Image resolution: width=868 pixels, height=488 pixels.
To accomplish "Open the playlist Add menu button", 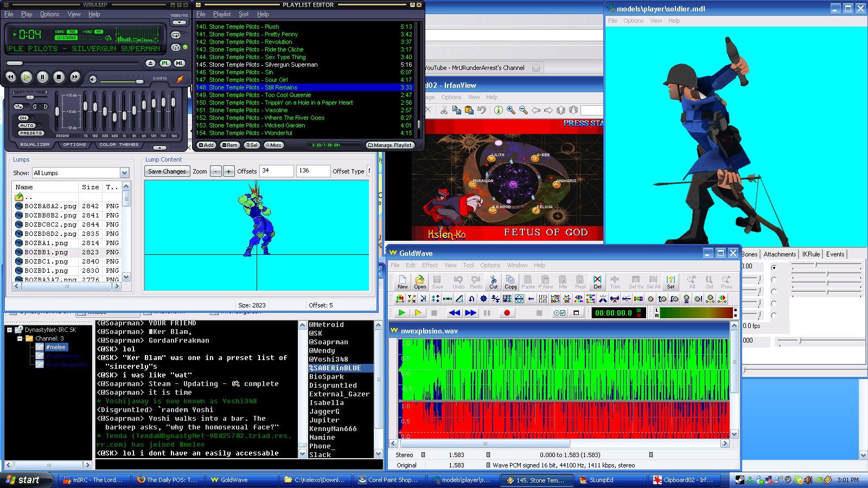I will click(206, 145).
